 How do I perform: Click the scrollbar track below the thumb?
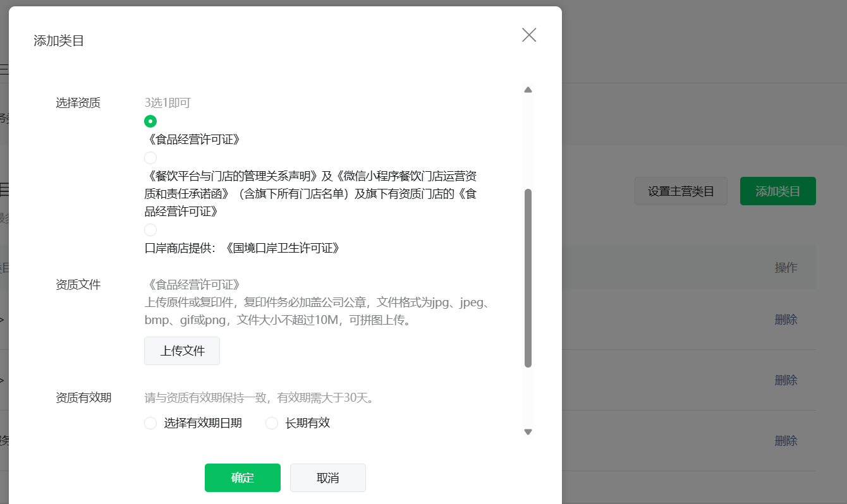(528, 397)
